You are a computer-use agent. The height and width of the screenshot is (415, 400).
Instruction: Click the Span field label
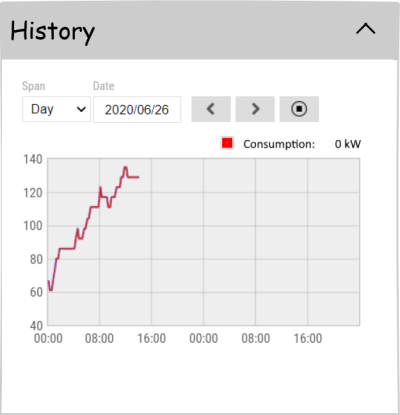click(34, 86)
